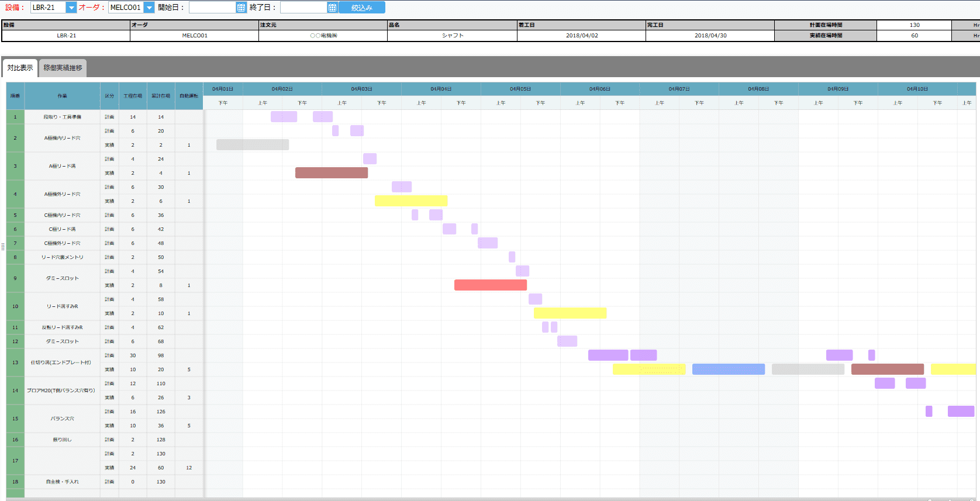Image resolution: width=980 pixels, height=501 pixels.
Task: Select the 仕切り溝(エンドプレート付) task cell
Action: point(62,362)
